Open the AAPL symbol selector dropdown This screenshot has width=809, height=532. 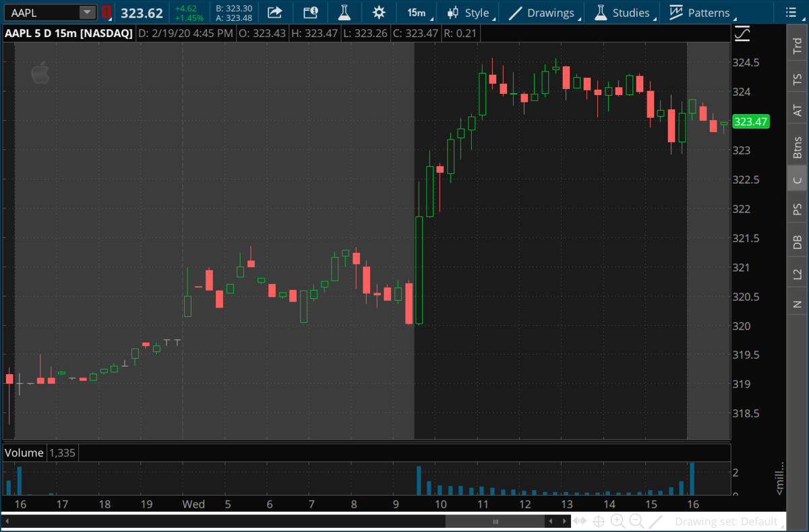click(88, 12)
